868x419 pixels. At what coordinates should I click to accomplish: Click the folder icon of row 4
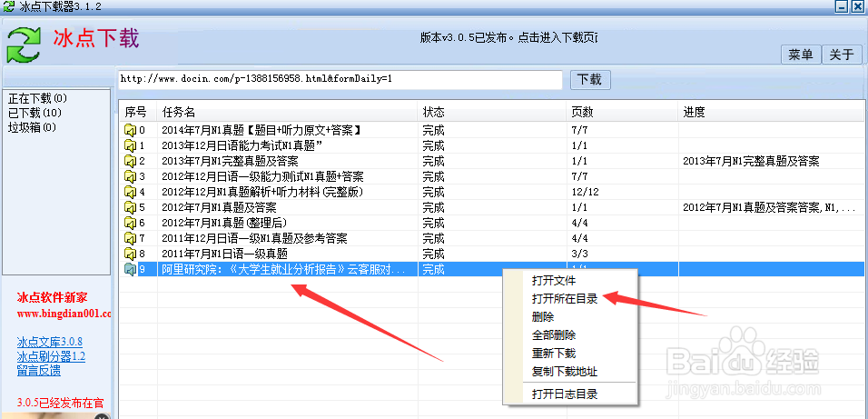(x=130, y=193)
